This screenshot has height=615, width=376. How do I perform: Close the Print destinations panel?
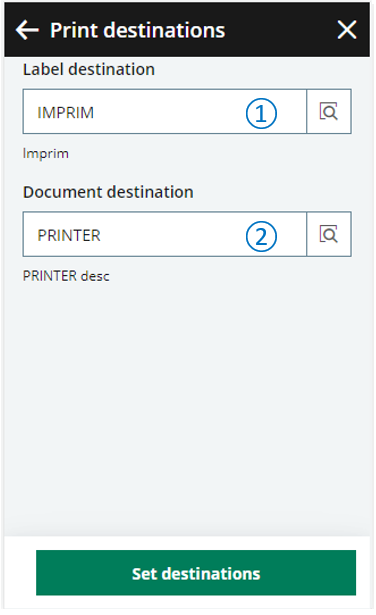pyautogui.click(x=347, y=30)
